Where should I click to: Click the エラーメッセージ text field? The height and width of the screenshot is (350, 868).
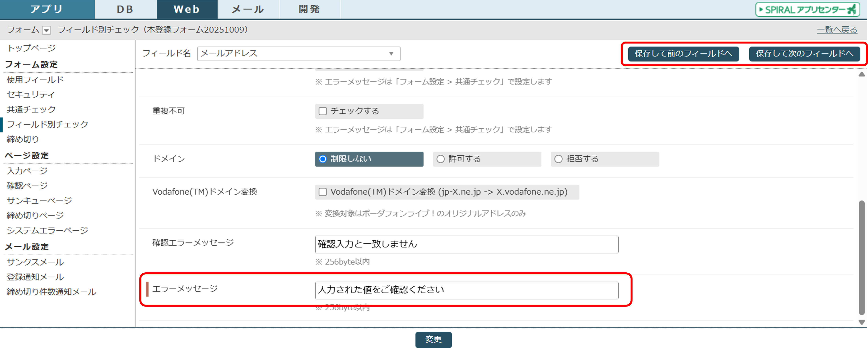(x=466, y=290)
